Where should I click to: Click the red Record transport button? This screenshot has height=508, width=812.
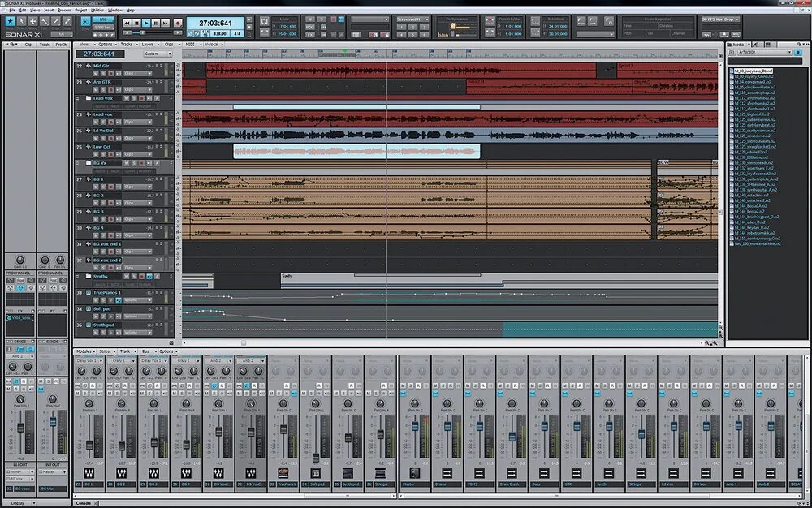(x=178, y=24)
